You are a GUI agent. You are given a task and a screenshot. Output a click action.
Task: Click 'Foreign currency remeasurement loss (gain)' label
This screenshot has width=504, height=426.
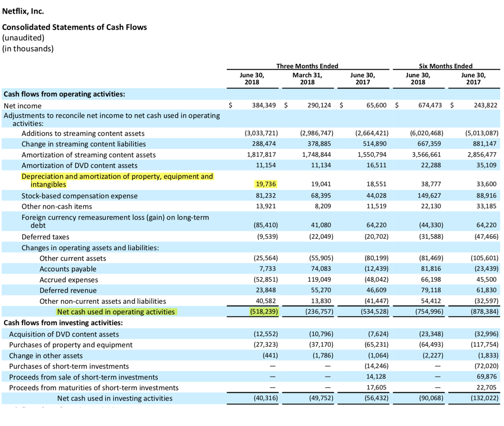pos(116,221)
